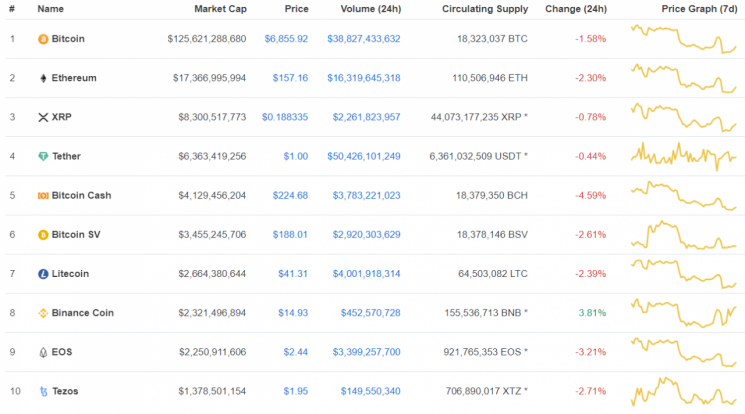
Task: Select Bitcoin market cap $125,621,288,680
Action: click(207, 39)
